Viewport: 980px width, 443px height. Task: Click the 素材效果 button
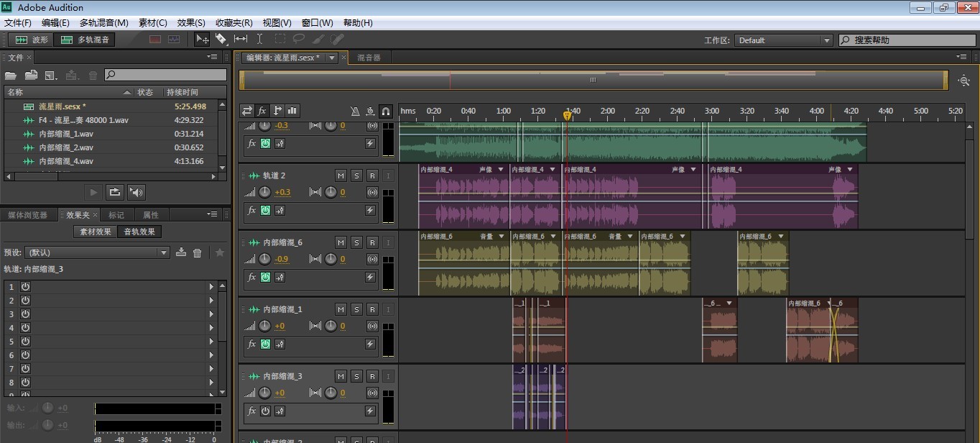[96, 232]
